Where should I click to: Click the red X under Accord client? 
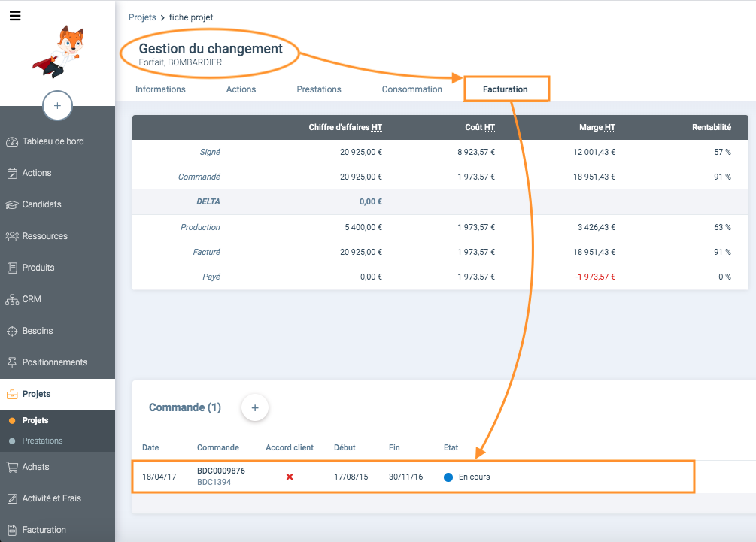290,477
